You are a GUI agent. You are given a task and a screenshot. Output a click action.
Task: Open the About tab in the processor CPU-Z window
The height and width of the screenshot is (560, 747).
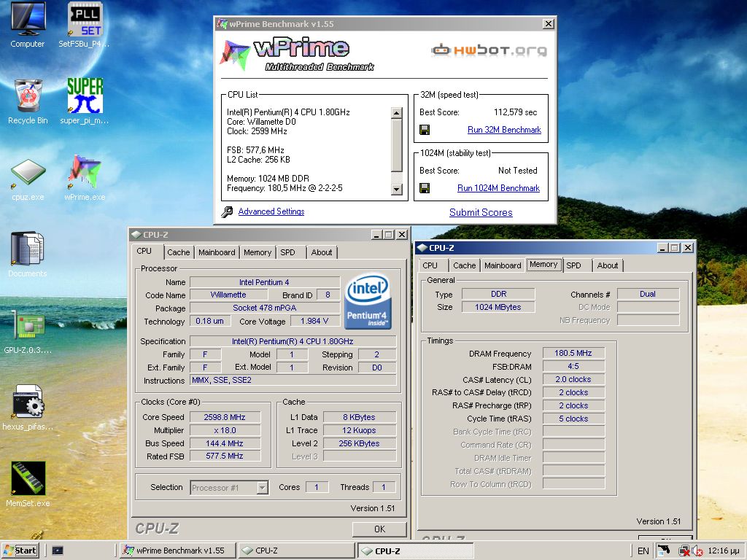tap(322, 252)
